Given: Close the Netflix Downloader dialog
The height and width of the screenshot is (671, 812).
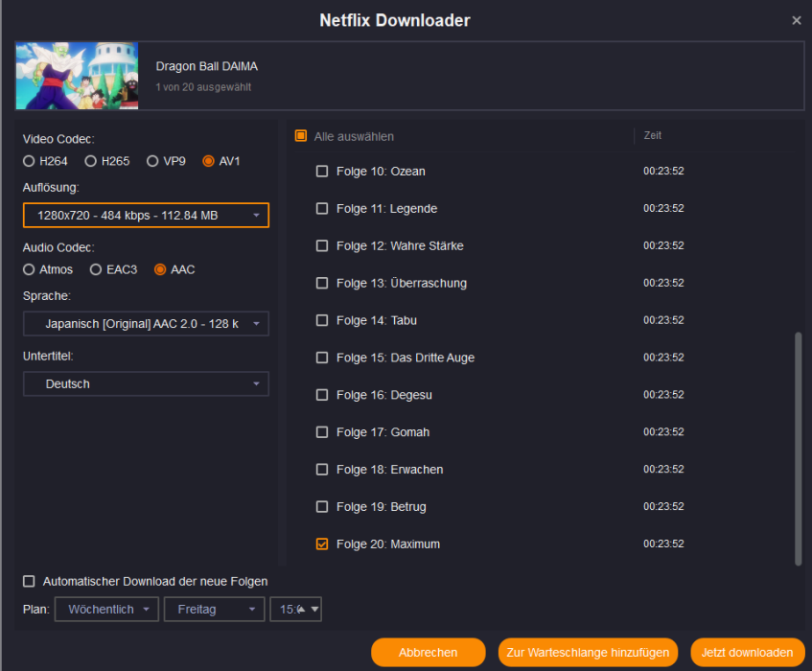Looking at the screenshot, I should 796,20.
